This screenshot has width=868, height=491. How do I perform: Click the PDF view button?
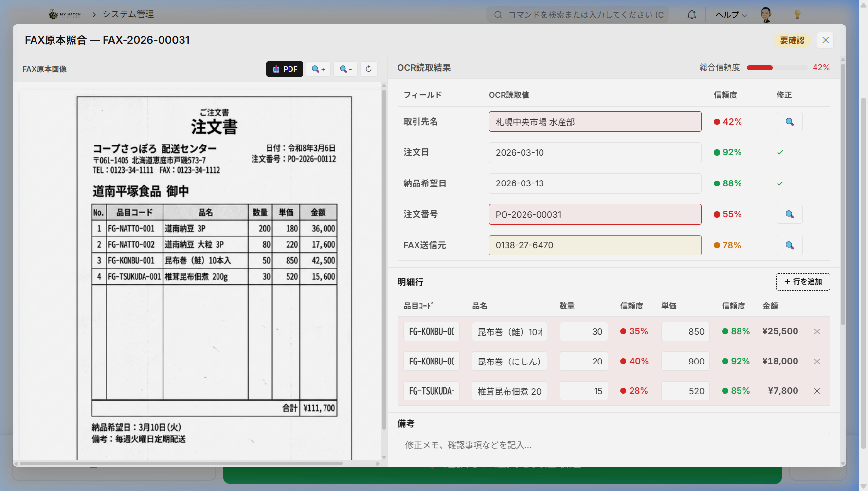284,69
